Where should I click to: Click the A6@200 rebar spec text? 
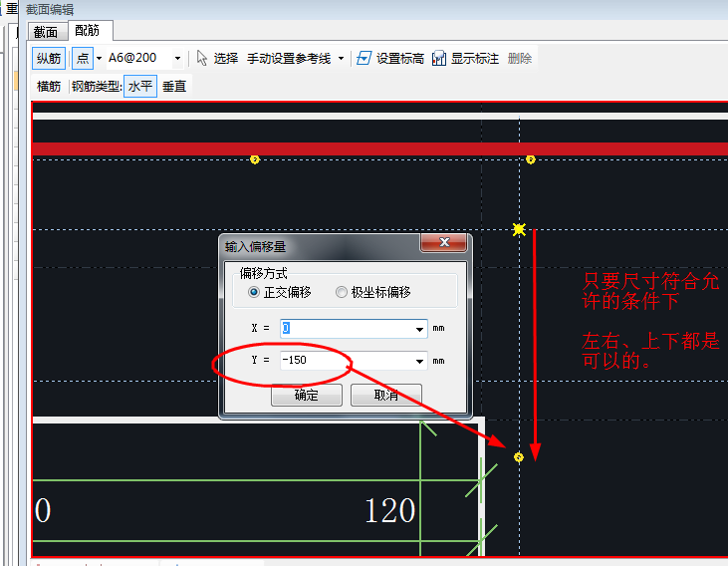(132, 58)
